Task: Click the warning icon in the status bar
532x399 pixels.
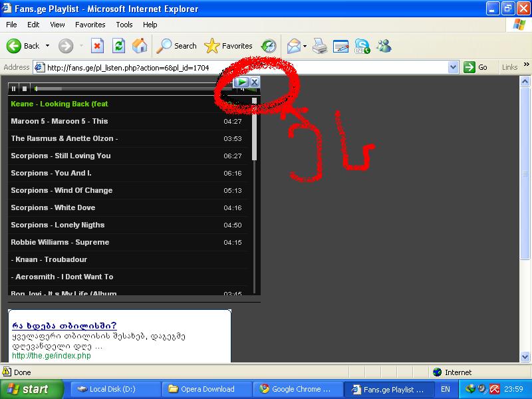Action: 7,372
